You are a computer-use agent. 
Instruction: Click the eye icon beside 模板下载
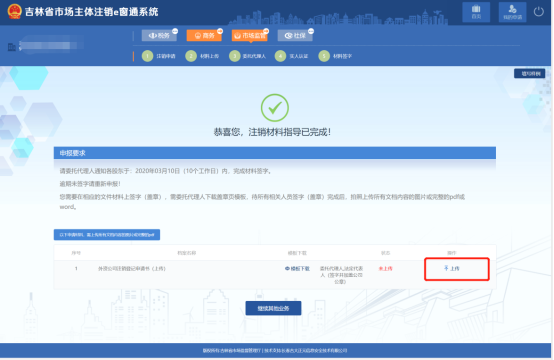tap(287, 268)
